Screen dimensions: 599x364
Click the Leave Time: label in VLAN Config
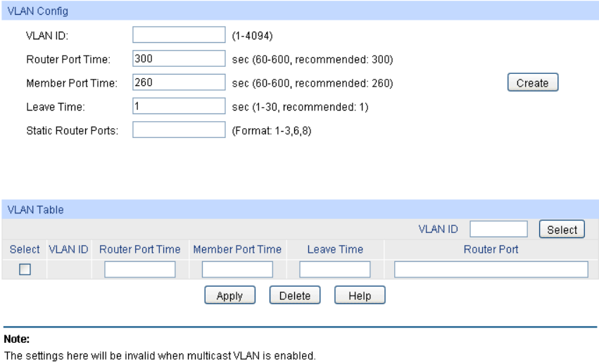[x=56, y=107]
